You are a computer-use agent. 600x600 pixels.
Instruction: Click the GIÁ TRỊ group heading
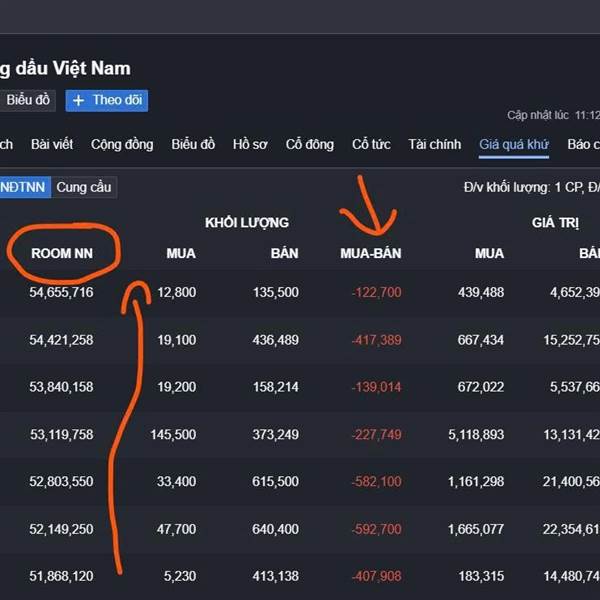[x=555, y=223]
